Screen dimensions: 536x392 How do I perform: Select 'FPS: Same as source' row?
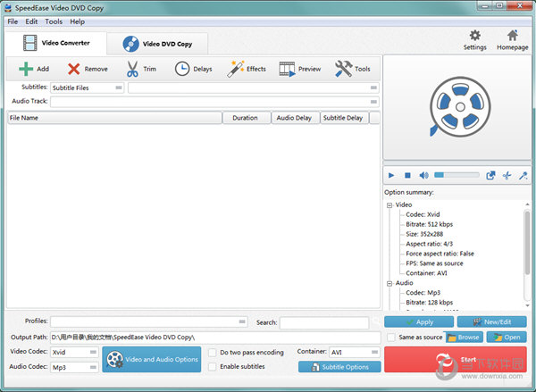coord(434,263)
